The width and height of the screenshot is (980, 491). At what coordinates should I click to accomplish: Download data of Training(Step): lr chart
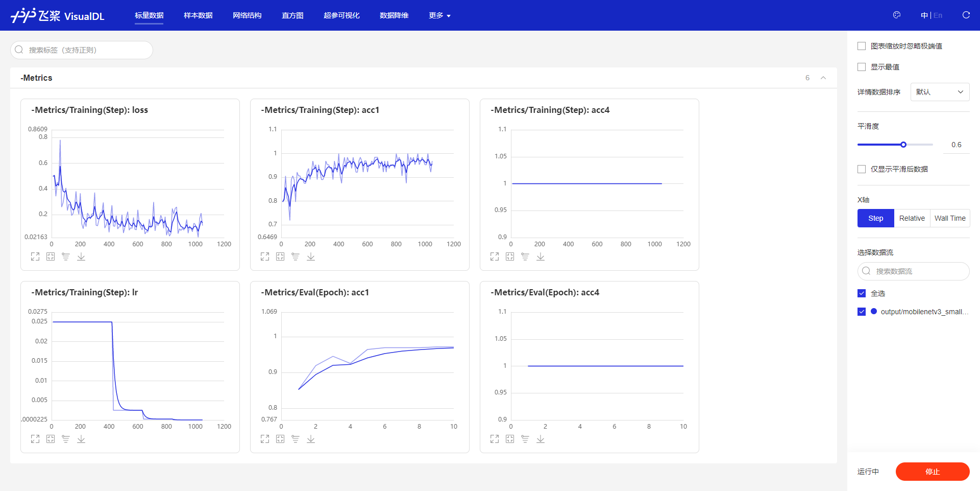point(81,439)
